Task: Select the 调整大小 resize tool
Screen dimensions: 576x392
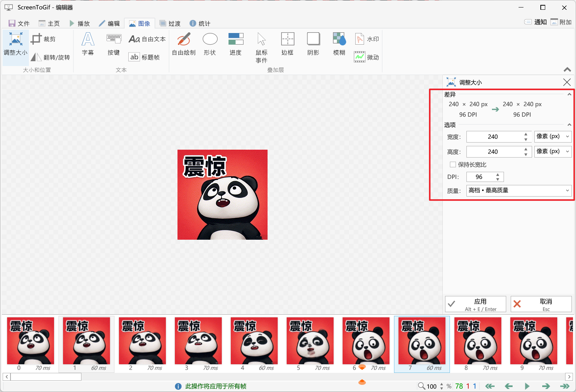Action: click(16, 48)
